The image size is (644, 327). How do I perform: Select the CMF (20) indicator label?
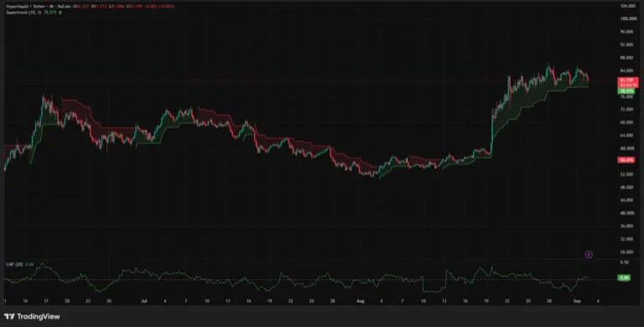point(14,265)
